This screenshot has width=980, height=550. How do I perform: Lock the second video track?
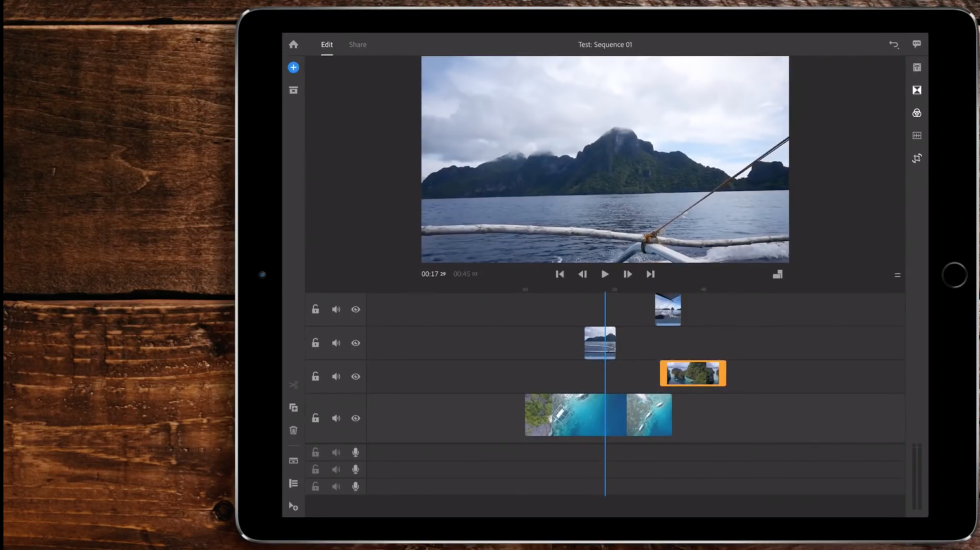coord(316,343)
